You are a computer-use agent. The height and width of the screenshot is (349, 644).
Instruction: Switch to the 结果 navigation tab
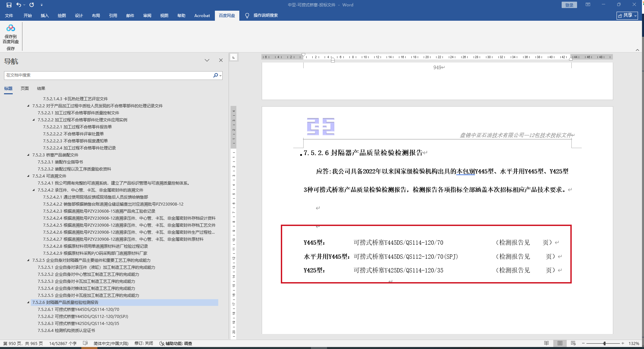coord(41,89)
